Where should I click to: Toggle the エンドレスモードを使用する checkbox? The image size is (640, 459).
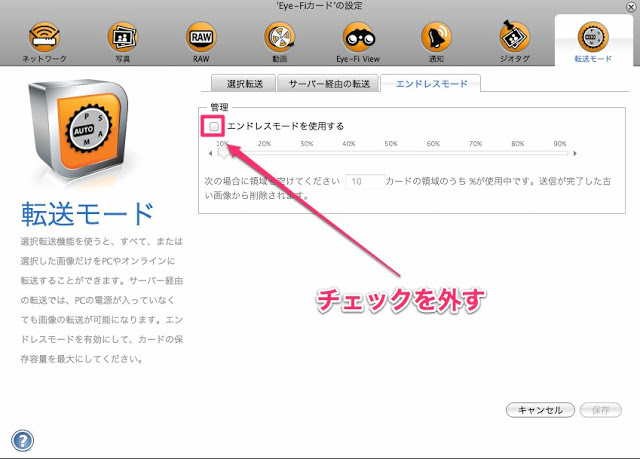(x=214, y=126)
